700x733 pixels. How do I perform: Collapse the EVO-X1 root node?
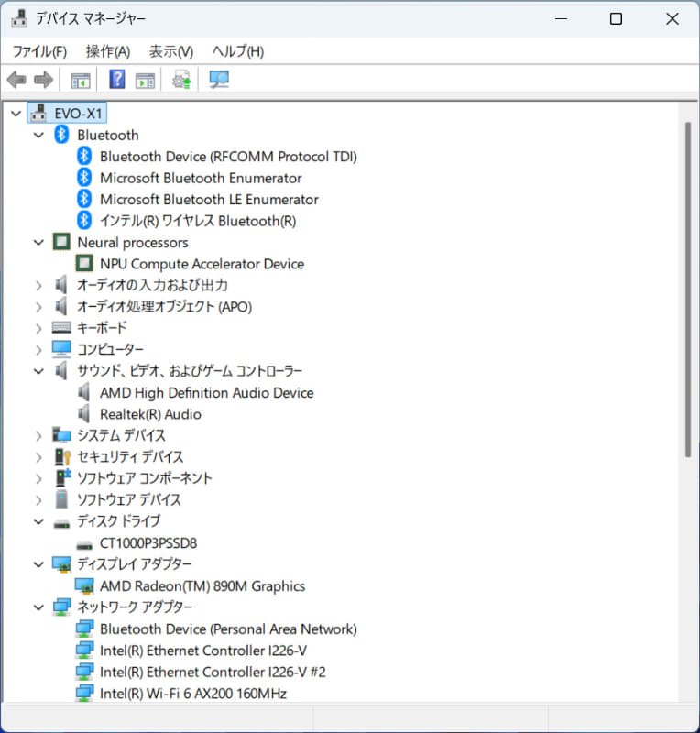point(16,114)
